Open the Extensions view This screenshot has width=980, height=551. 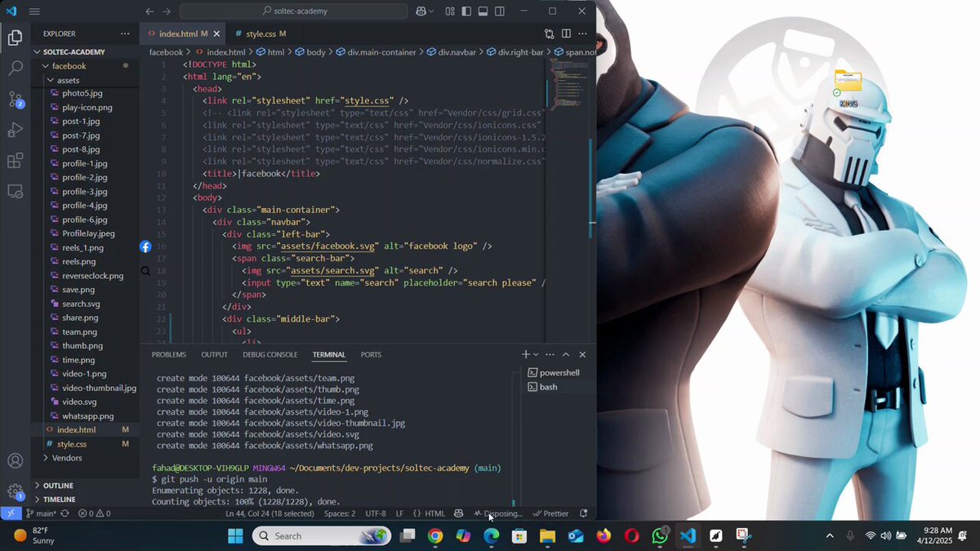click(15, 161)
